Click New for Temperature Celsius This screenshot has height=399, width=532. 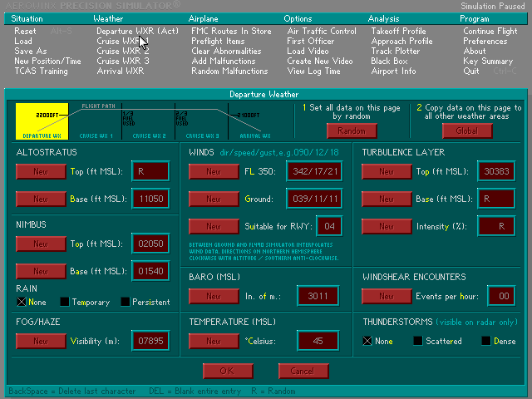[x=214, y=341]
